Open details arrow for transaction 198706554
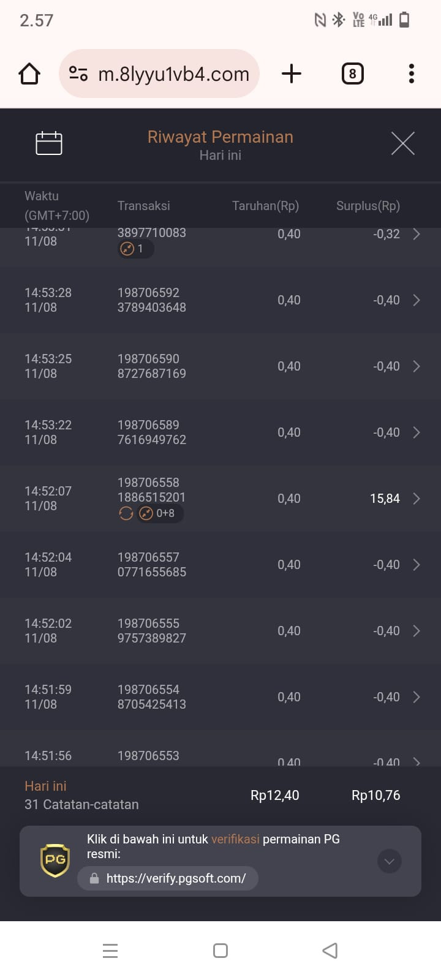This screenshot has width=441, height=980. point(417,697)
